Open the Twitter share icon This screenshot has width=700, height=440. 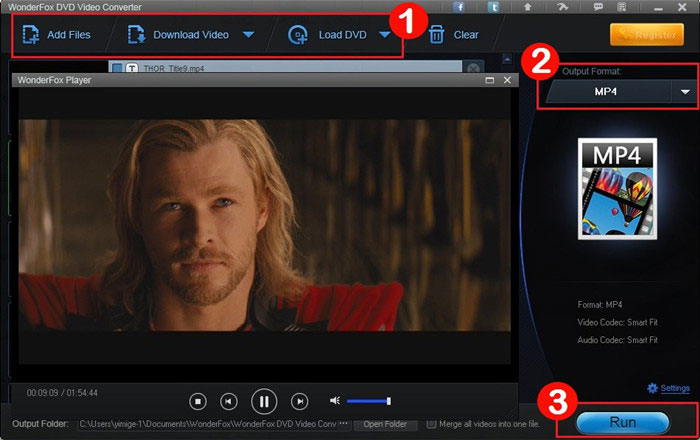pyautogui.click(x=493, y=7)
